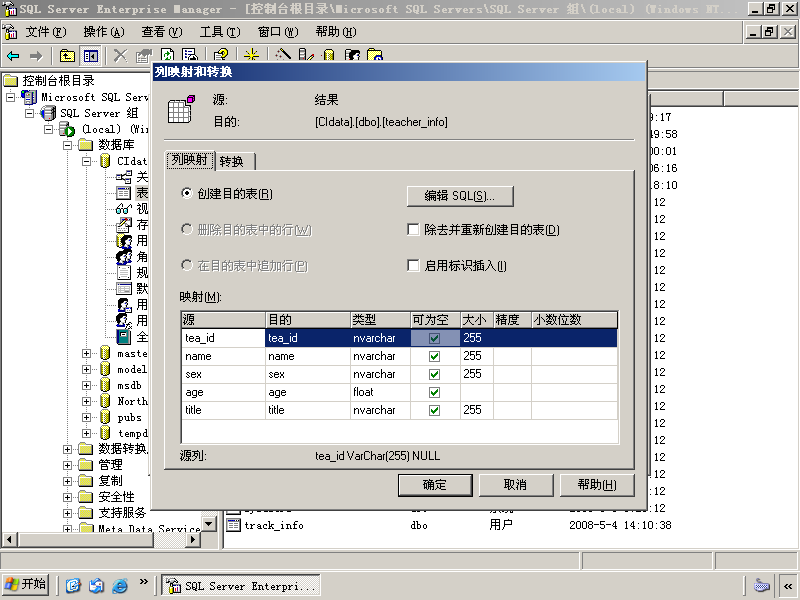Click the track_info table icon
The image size is (800, 600).
(x=233, y=524)
